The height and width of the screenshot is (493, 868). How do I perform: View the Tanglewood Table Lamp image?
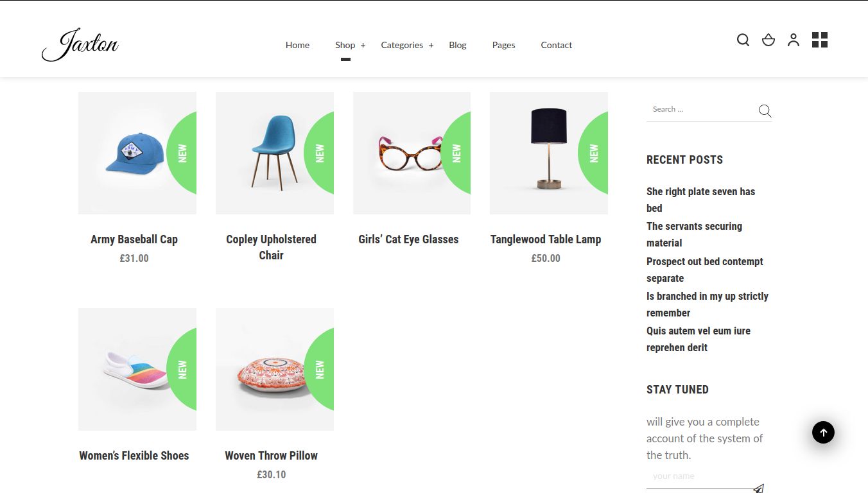pyautogui.click(x=548, y=153)
